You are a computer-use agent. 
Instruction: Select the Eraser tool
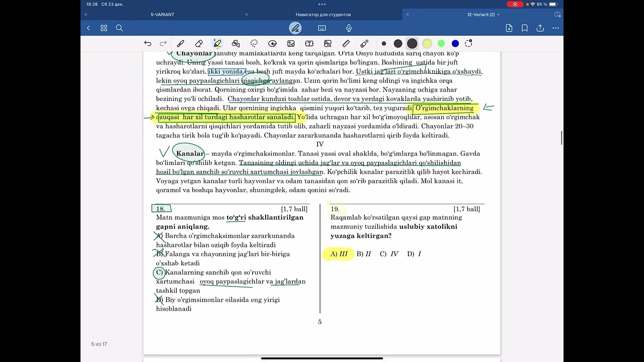(x=199, y=43)
